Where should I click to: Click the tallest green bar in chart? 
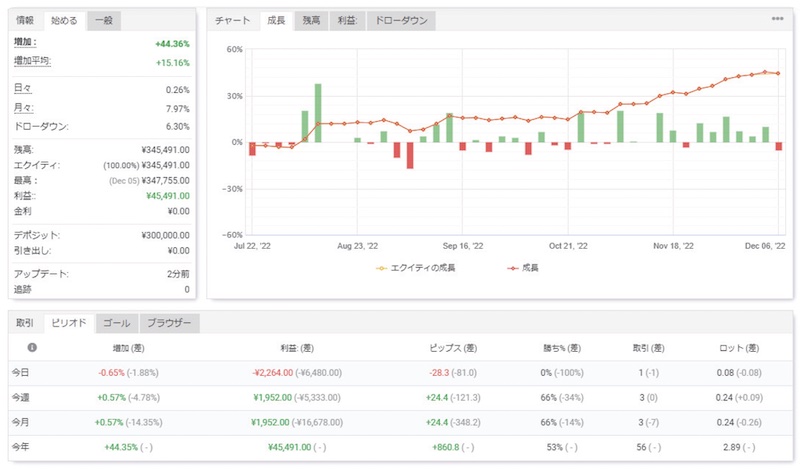coord(318,112)
